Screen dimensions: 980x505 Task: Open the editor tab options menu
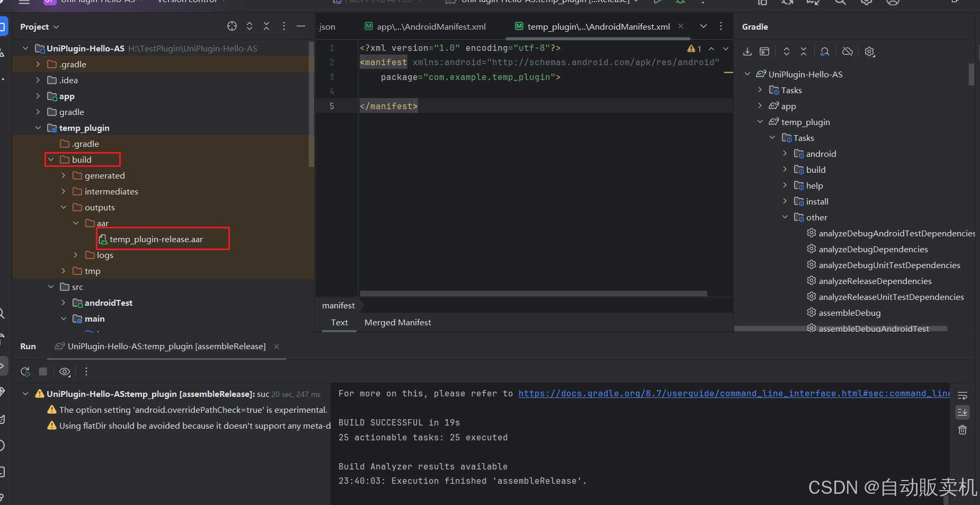(x=721, y=26)
